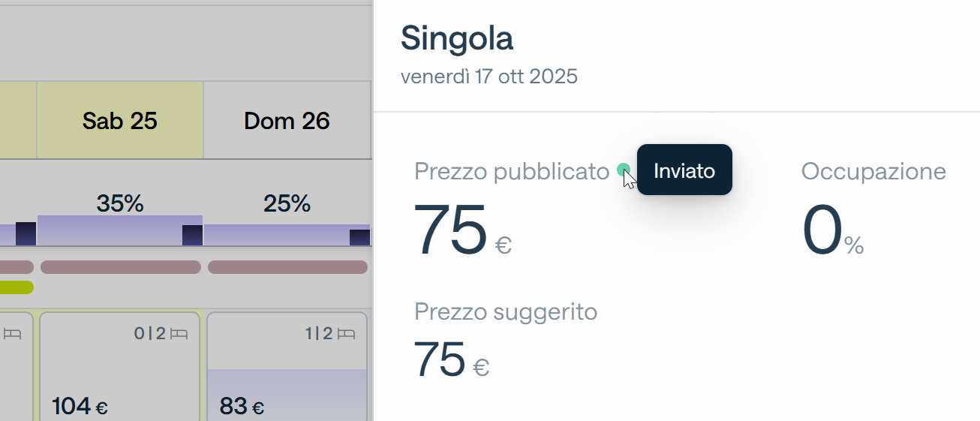Click the published price value 75 €

[x=462, y=230]
